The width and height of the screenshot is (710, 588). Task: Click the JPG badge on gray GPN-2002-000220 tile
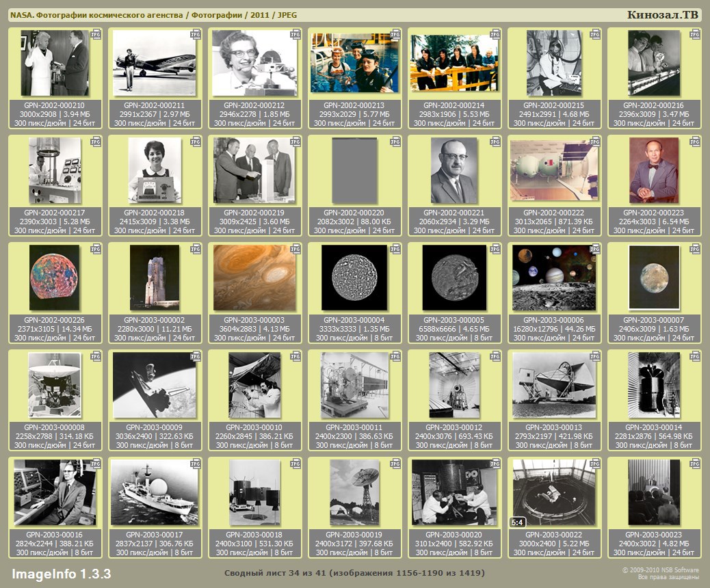tap(395, 141)
